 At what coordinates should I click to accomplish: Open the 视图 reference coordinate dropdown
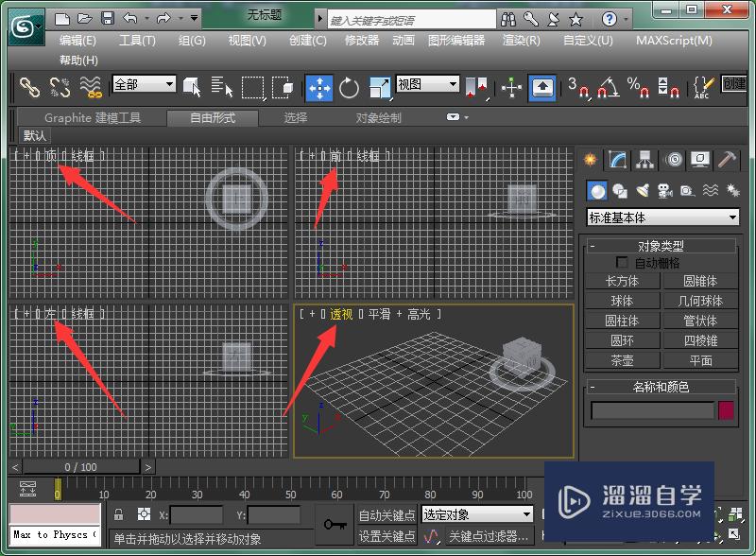click(427, 84)
